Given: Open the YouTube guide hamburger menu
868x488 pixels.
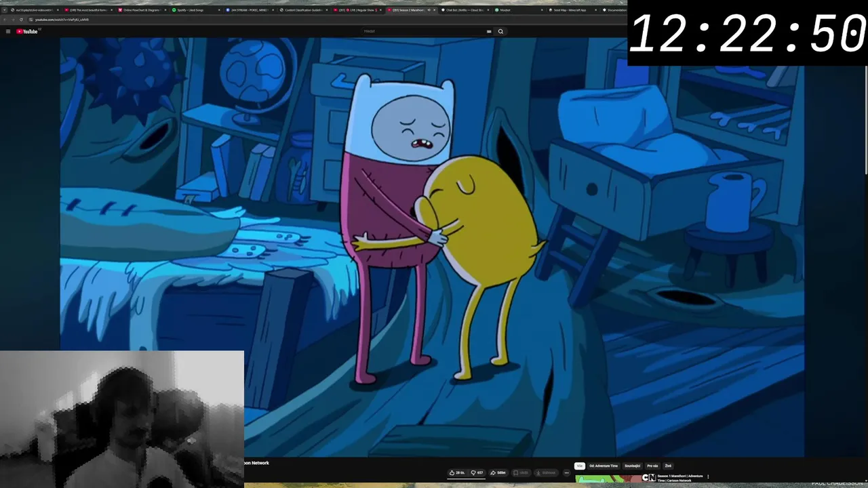Looking at the screenshot, I should [8, 31].
